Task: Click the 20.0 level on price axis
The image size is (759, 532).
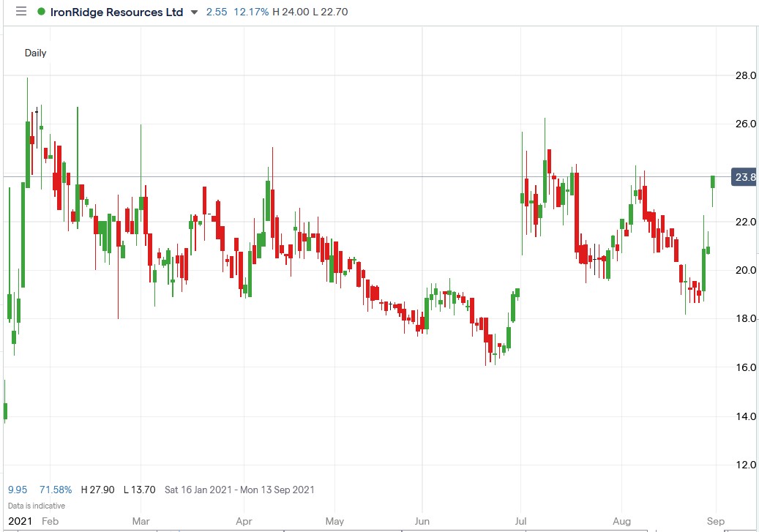Action: click(746, 270)
